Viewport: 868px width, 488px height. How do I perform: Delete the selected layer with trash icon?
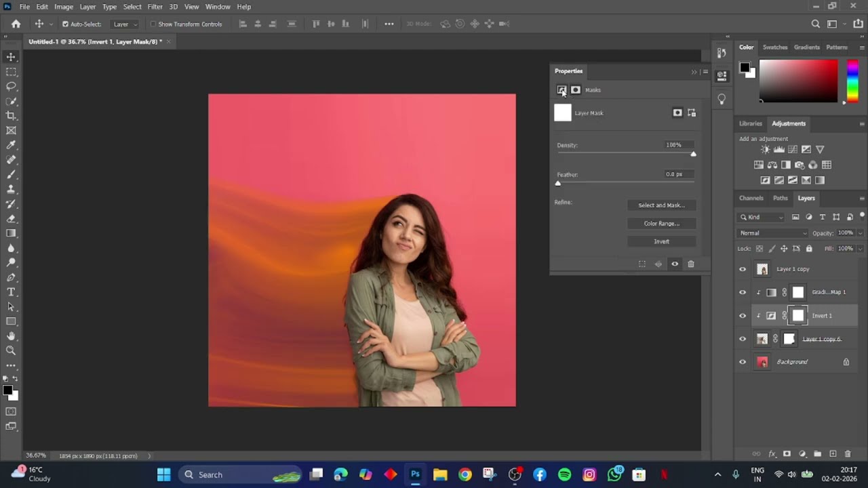coord(849,453)
